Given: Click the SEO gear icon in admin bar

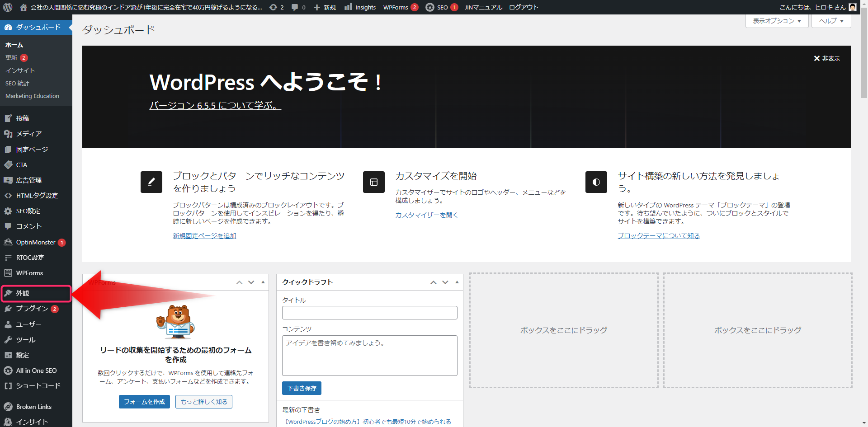Looking at the screenshot, I should 430,7.
